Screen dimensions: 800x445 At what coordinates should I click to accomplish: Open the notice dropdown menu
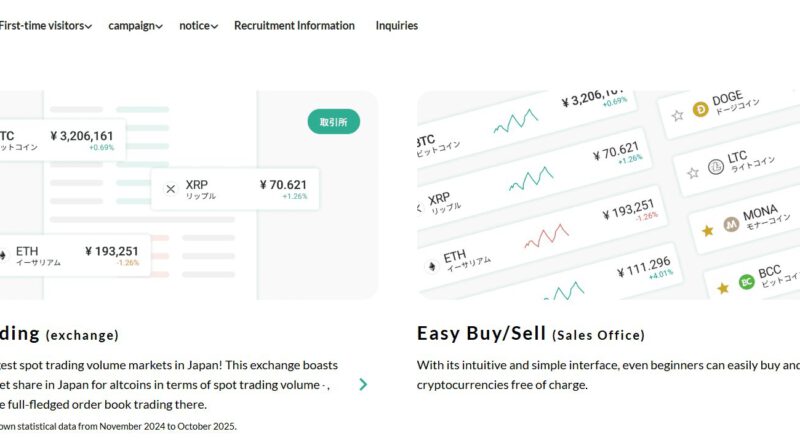[198, 26]
